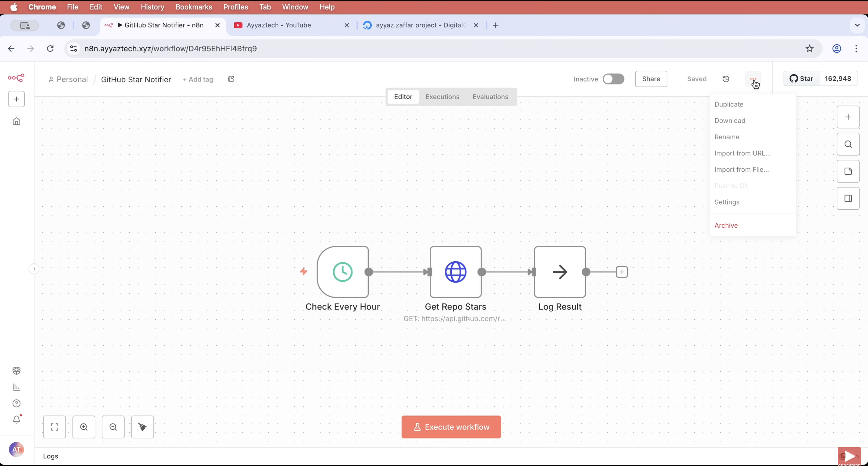Click the Get Repo Stars globe node
This screenshot has width=868, height=466.
pos(455,272)
